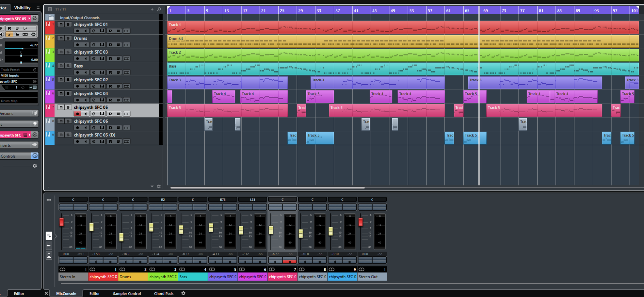Enable the Monitor speaker on chipsynth SFC 03
Image resolution: width=644 pixels, height=297 pixels.
(x=86, y=58)
